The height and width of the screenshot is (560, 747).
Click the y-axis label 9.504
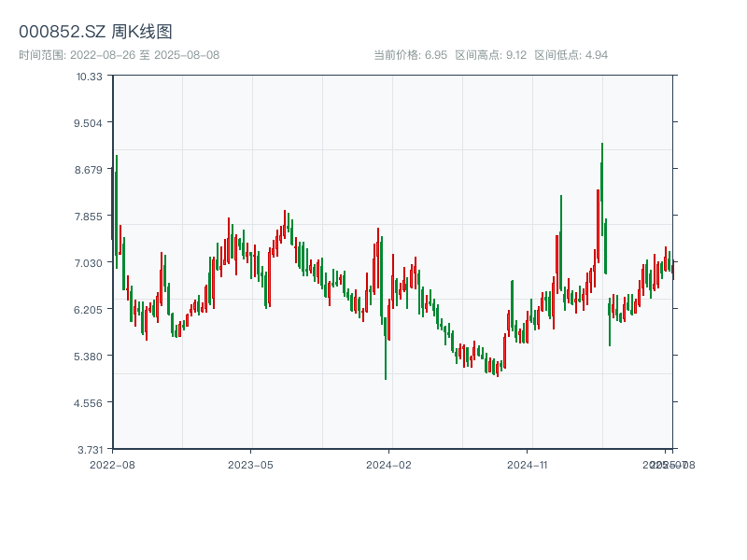(x=88, y=123)
